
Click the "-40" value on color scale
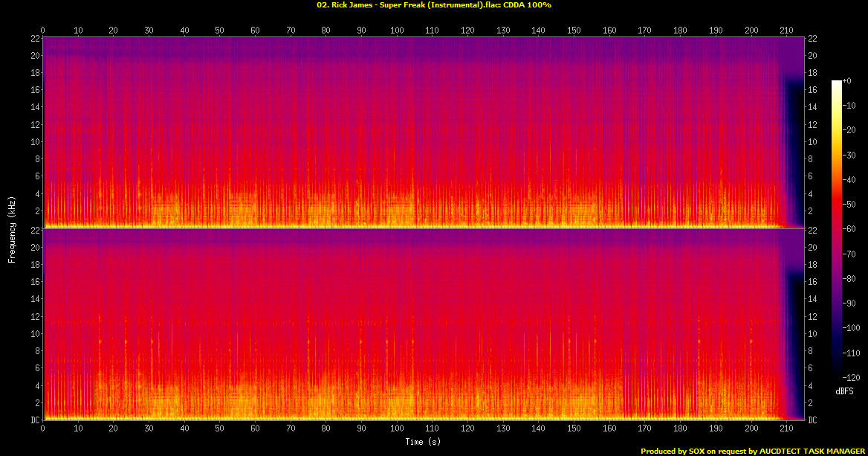(x=849, y=179)
